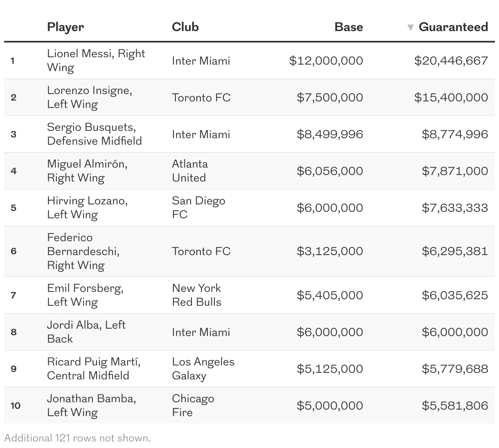Click Chicago Fire club cell
Image resolution: width=499 pixels, height=448 pixels.
[193, 405]
